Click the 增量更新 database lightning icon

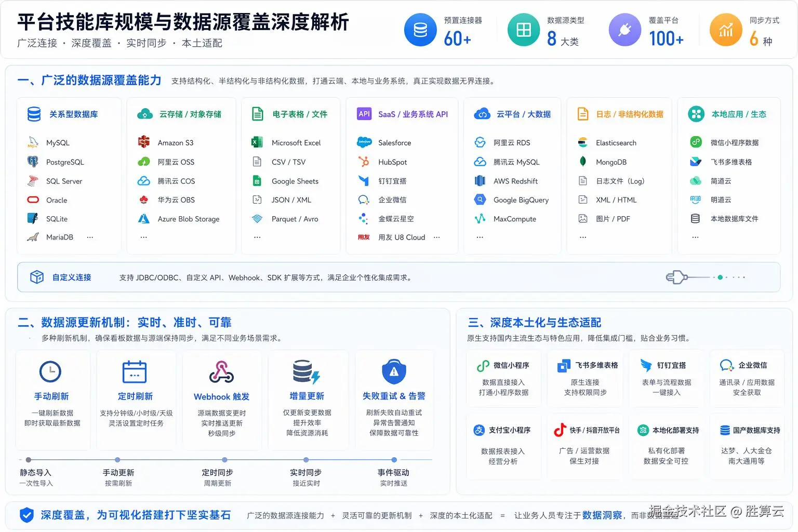[306, 371]
